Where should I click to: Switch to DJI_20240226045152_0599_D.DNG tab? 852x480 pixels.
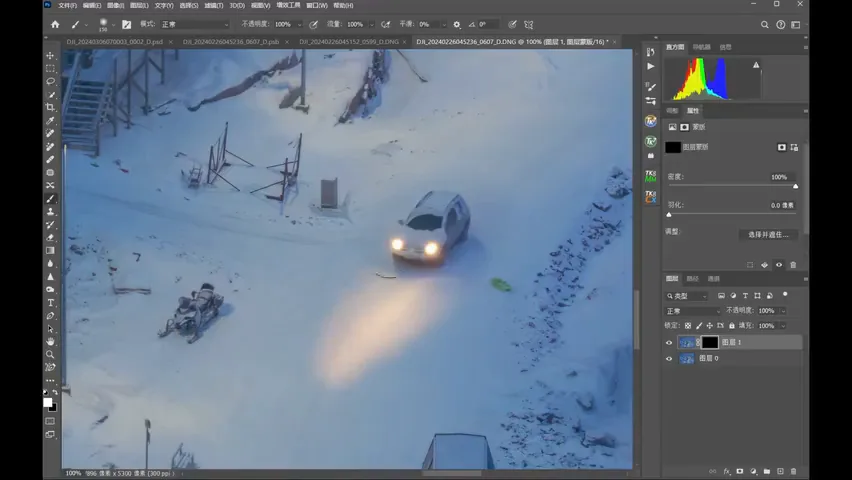tap(349, 42)
